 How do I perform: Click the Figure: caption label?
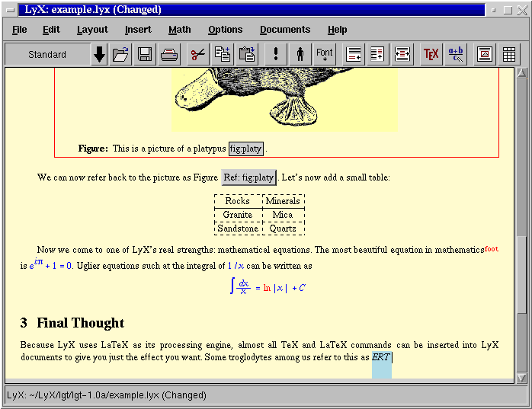93,149
